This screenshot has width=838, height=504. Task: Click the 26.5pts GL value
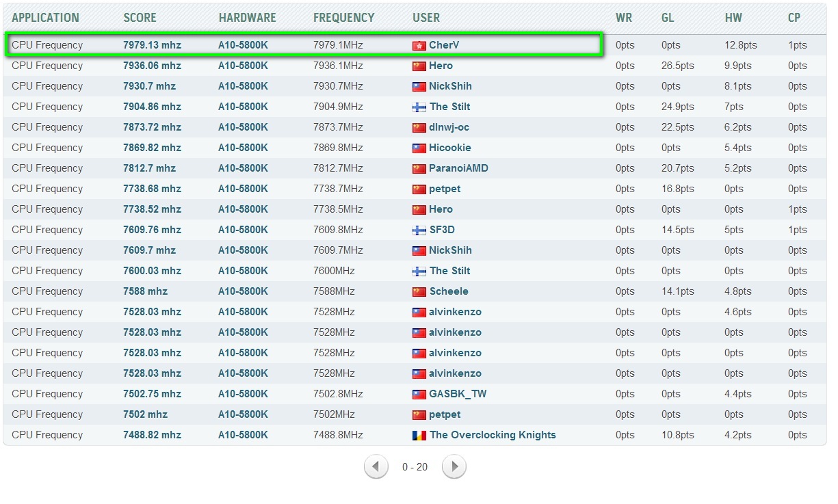point(677,66)
